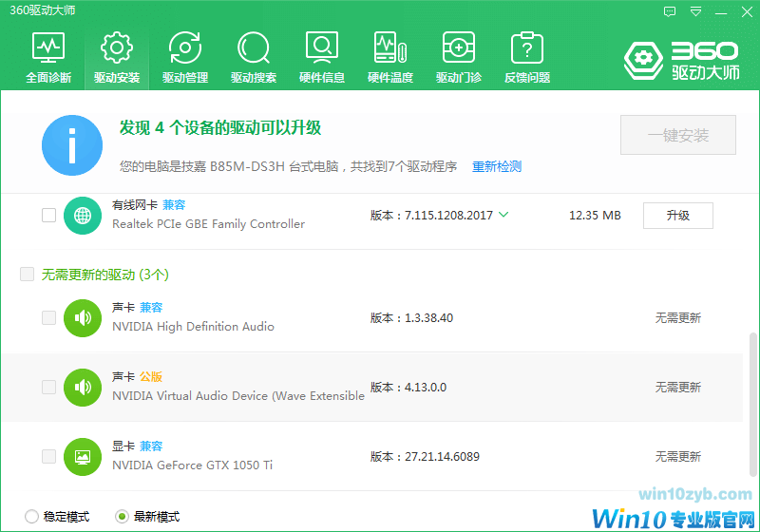
Task: Click the version text 1.3.38.40
Action: (x=429, y=318)
